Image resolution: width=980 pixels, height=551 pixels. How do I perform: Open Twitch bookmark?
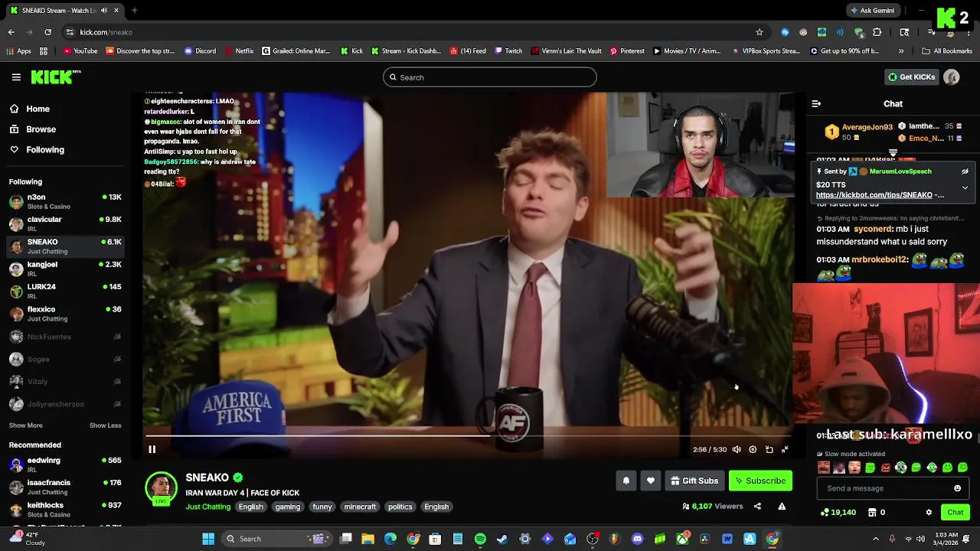pos(509,51)
